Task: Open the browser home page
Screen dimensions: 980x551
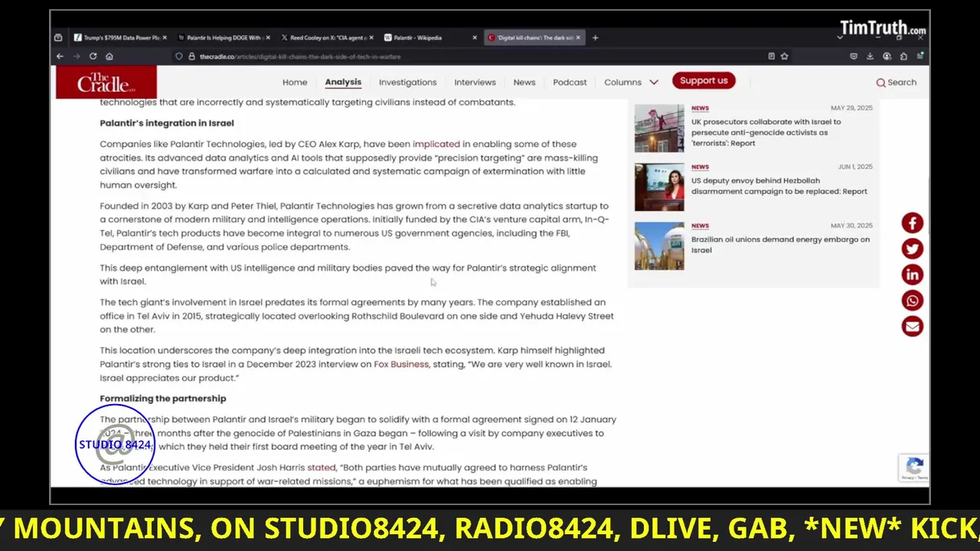Action: 109,56
